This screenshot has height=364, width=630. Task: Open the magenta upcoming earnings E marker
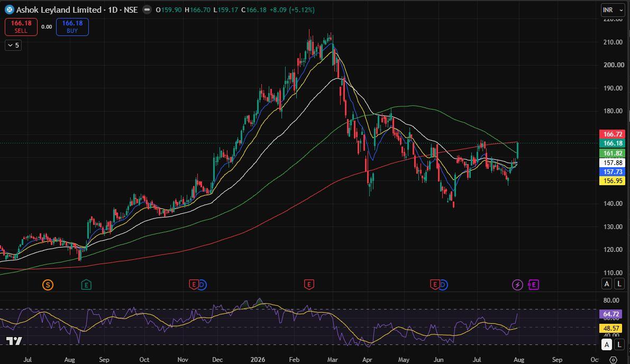click(x=533, y=285)
